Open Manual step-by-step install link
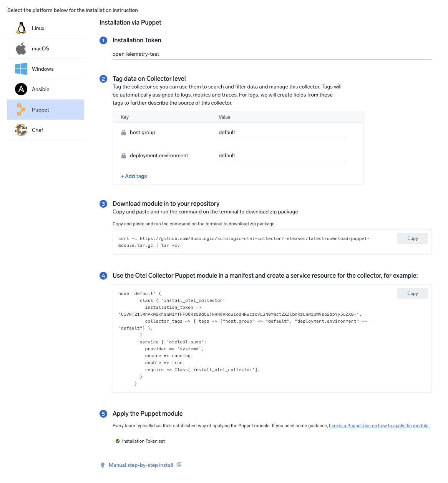448x483 pixels. (x=141, y=465)
